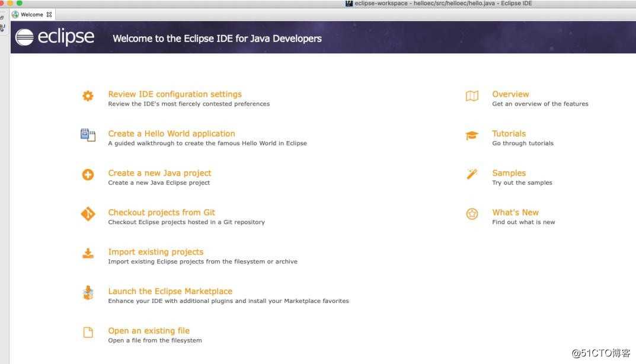Click text "Try out the samples"
The width and height of the screenshot is (636, 364).
tap(522, 183)
